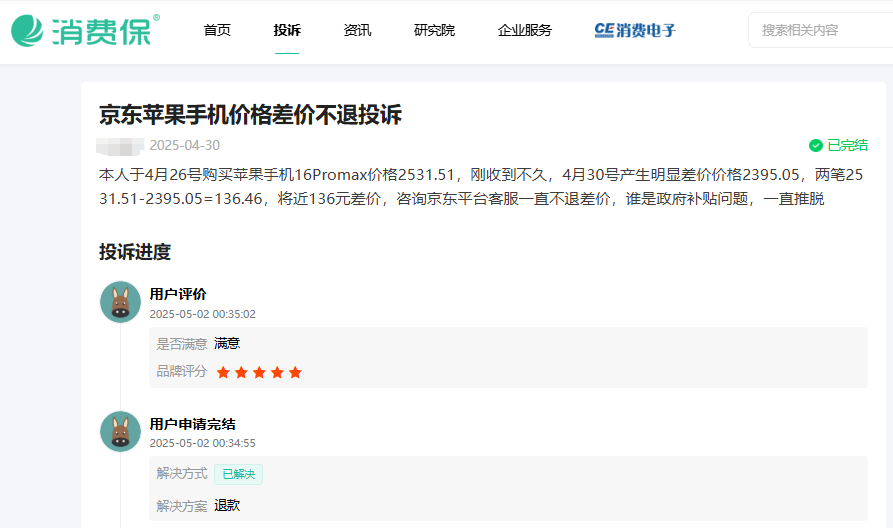Open the CE消费电子 logo link
Image resolution: width=893 pixels, height=528 pixels.
pyautogui.click(x=635, y=30)
